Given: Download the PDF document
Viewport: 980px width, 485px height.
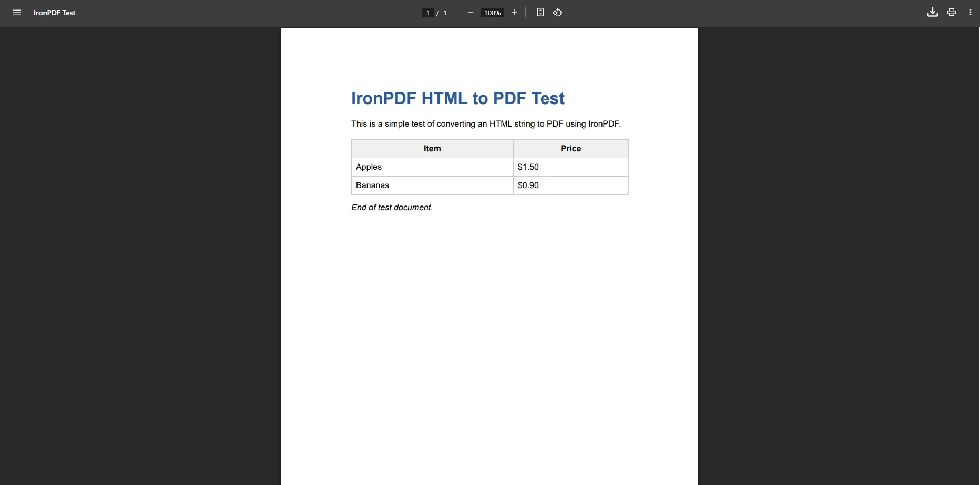Looking at the screenshot, I should 933,12.
